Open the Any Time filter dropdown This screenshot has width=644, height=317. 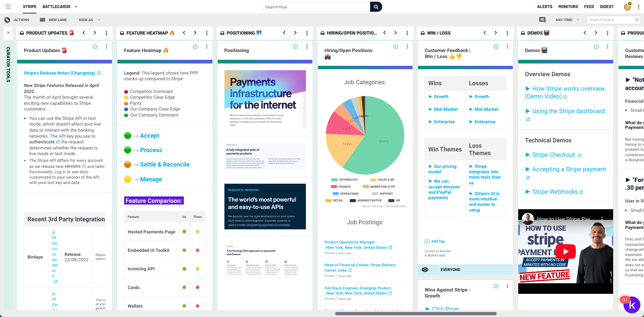pos(567,20)
